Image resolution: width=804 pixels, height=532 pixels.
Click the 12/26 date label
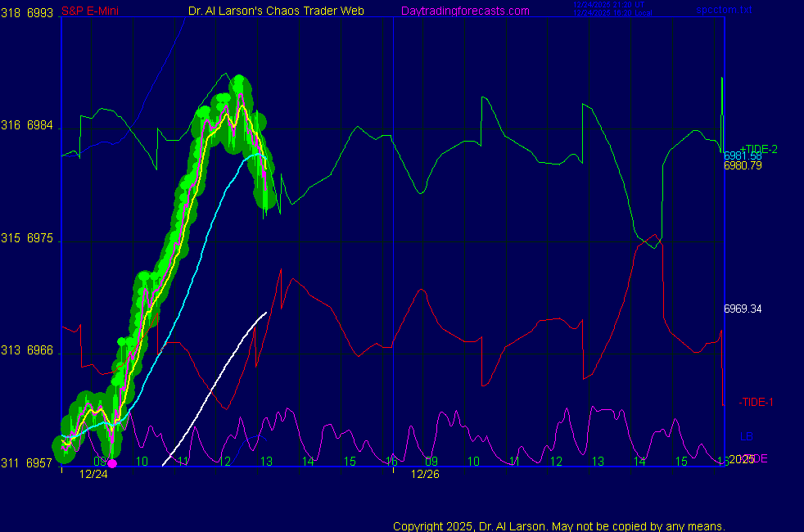(425, 474)
